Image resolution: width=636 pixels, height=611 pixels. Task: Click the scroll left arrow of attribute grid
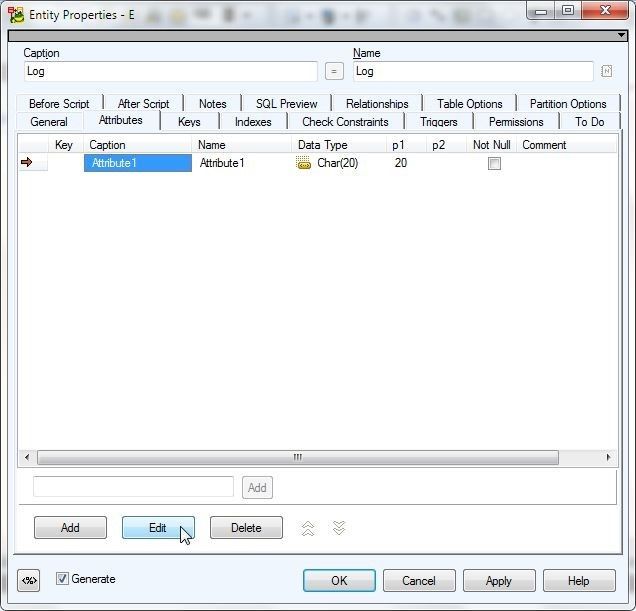pyautogui.click(x=27, y=457)
